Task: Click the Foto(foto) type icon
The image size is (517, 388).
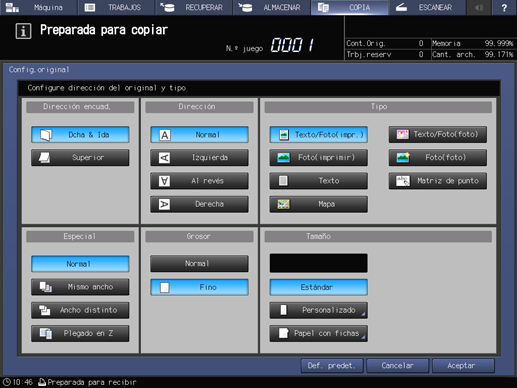Action: (403, 157)
